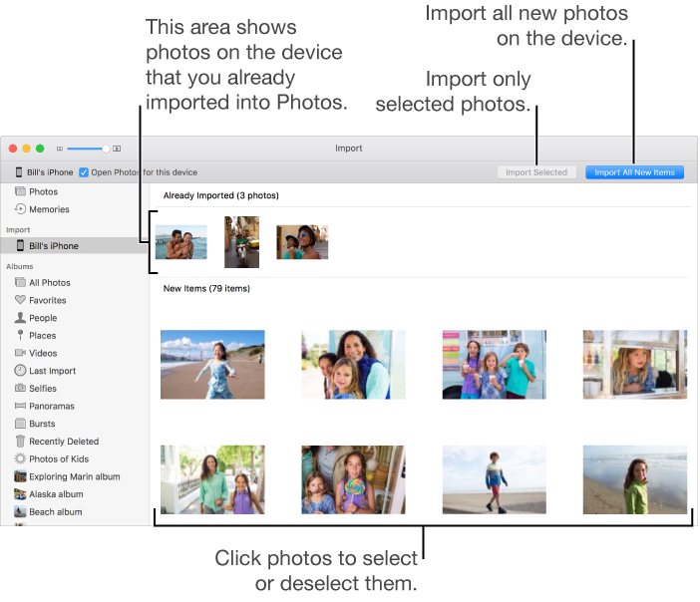The width and height of the screenshot is (700, 602).
Task: Click the Selfies camera icon
Action: click(x=20, y=388)
